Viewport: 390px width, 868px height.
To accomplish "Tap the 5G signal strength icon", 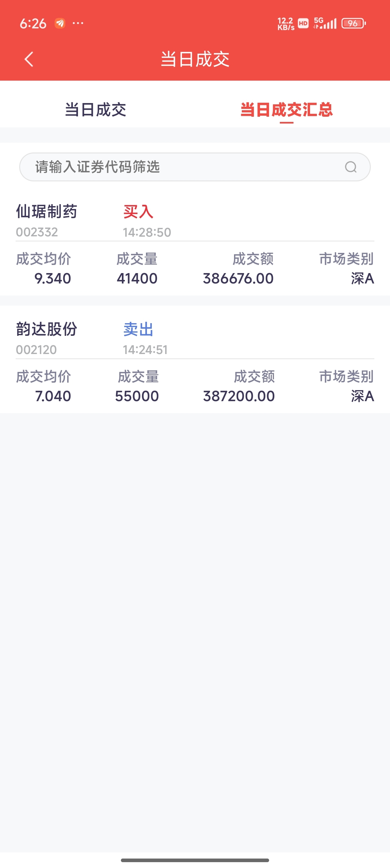I will coord(325,23).
